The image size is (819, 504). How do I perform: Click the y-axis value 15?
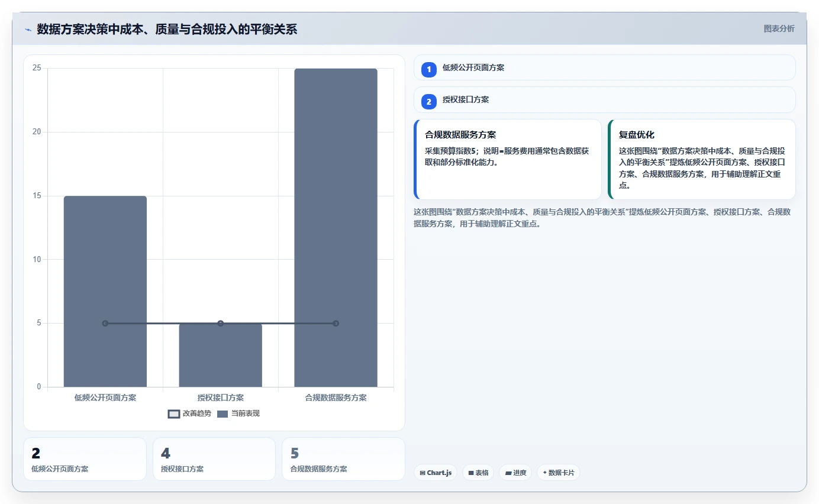pos(37,196)
